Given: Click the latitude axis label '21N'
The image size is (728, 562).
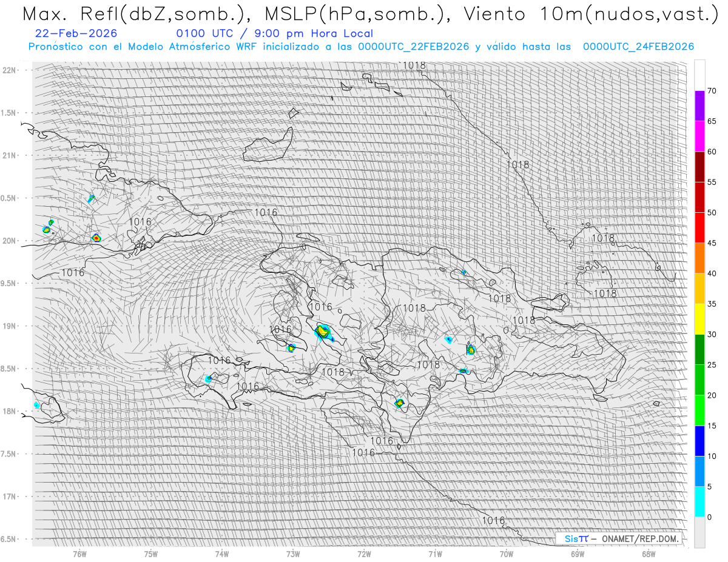Looking at the screenshot, I should point(10,156).
